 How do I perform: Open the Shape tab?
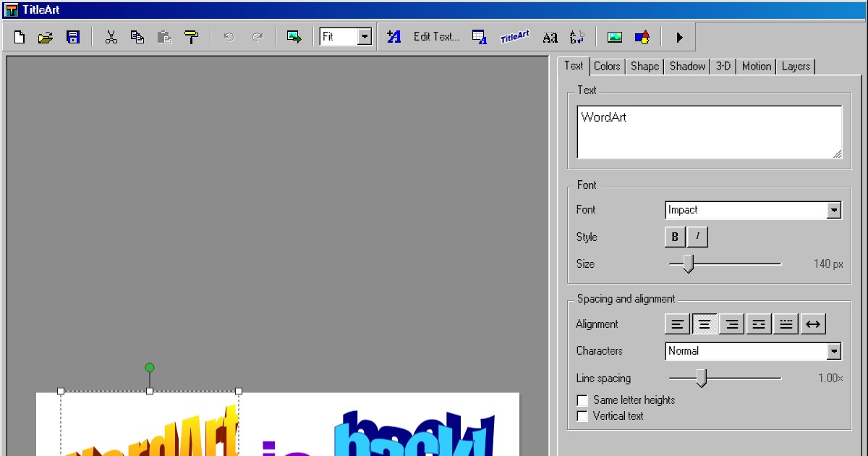pyautogui.click(x=644, y=67)
